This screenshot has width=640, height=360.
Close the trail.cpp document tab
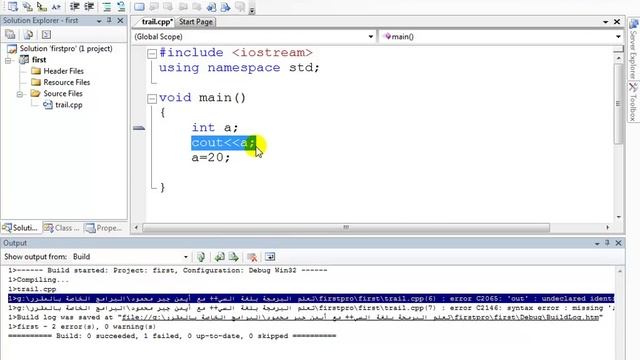point(617,22)
